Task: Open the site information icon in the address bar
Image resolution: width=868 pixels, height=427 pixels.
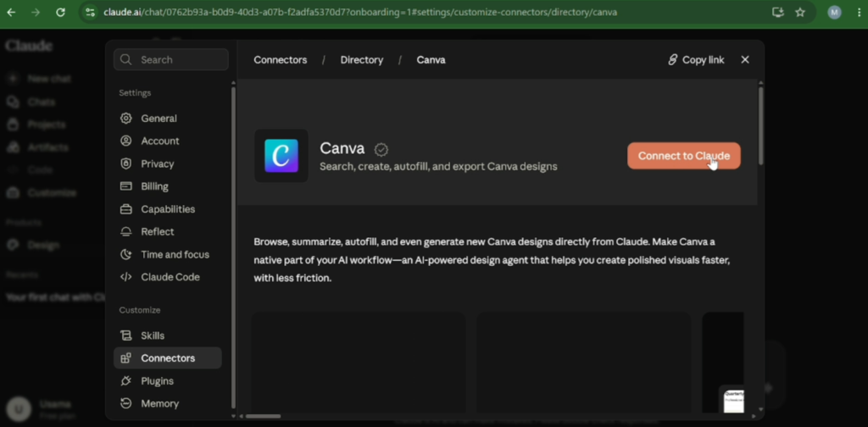Action: (x=90, y=12)
